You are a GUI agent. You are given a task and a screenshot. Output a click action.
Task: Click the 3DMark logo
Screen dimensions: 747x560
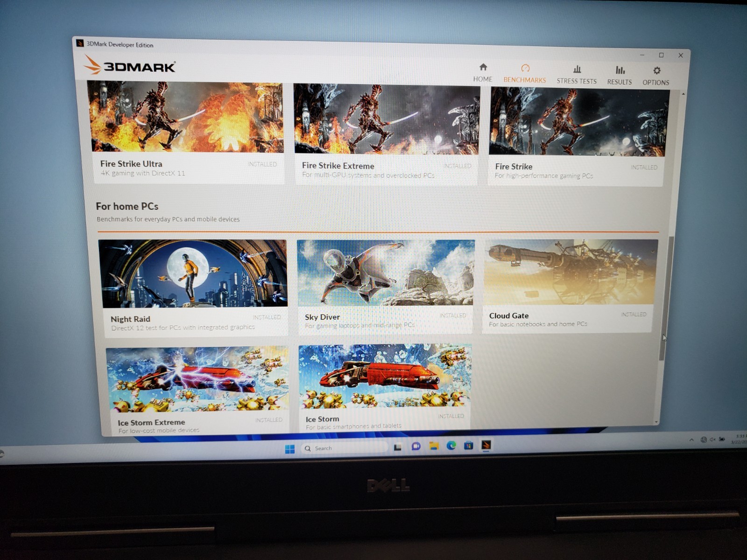coord(130,65)
